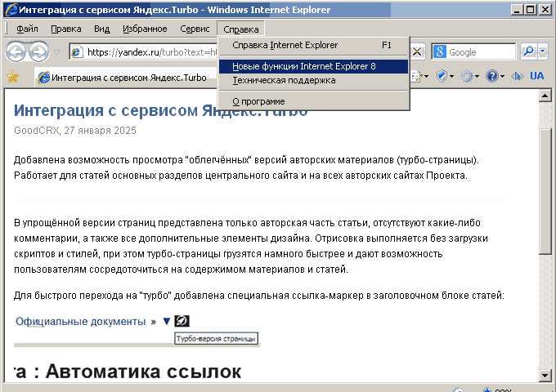Click the blue ▼ marker after Официальные документы
Image resolution: width=556 pixels, height=392 pixels.
(166, 321)
